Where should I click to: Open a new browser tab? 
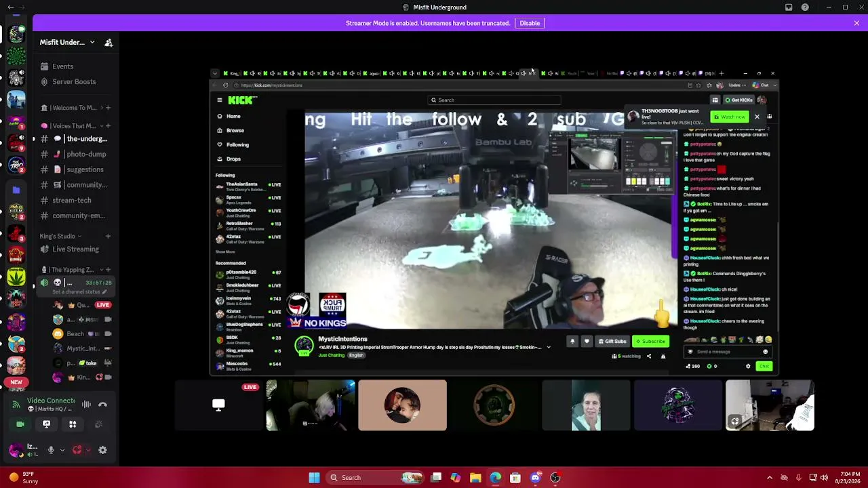[x=721, y=73]
